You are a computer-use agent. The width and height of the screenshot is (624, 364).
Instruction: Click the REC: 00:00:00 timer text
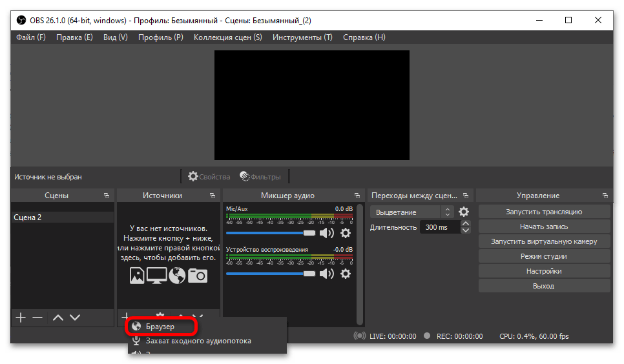point(460,336)
